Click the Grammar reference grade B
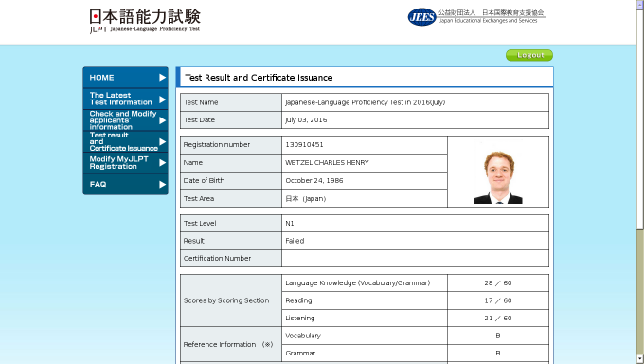 tap(498, 353)
